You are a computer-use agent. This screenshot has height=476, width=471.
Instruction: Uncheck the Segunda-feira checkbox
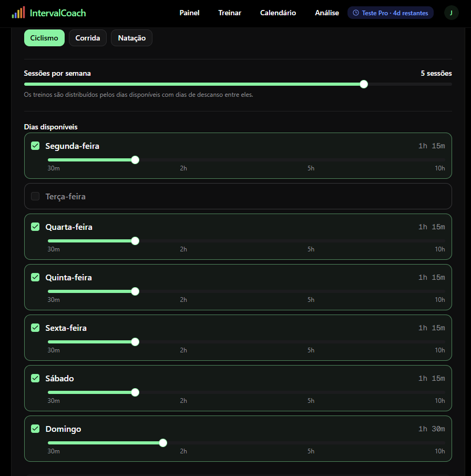35,146
